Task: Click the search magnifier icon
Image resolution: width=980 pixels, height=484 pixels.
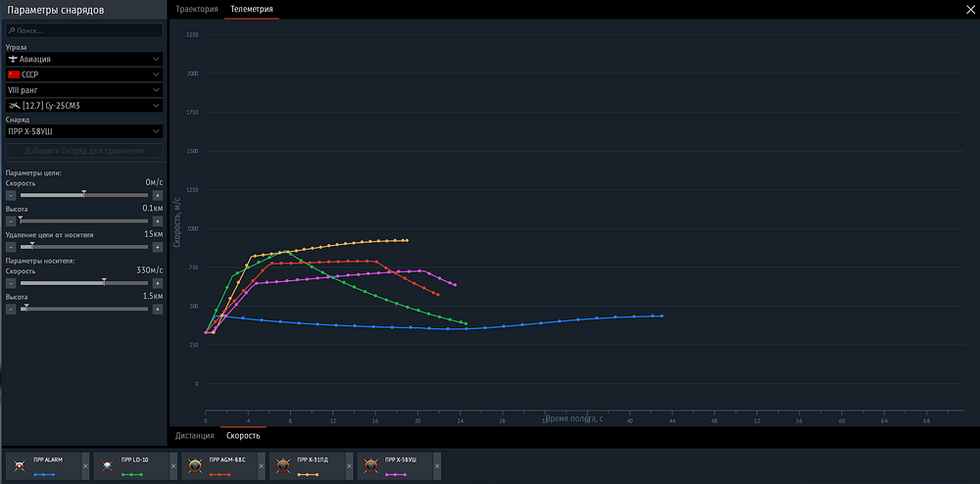Action: 12,30
